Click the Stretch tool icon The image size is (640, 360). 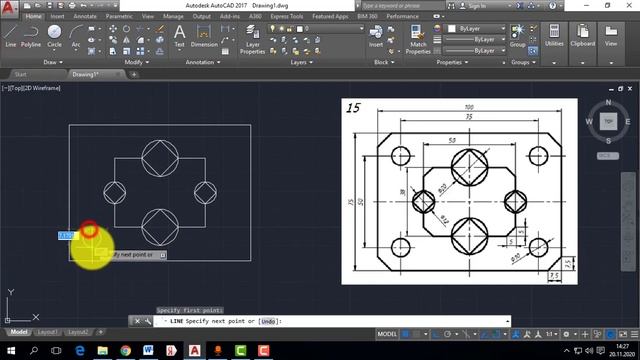113,51
